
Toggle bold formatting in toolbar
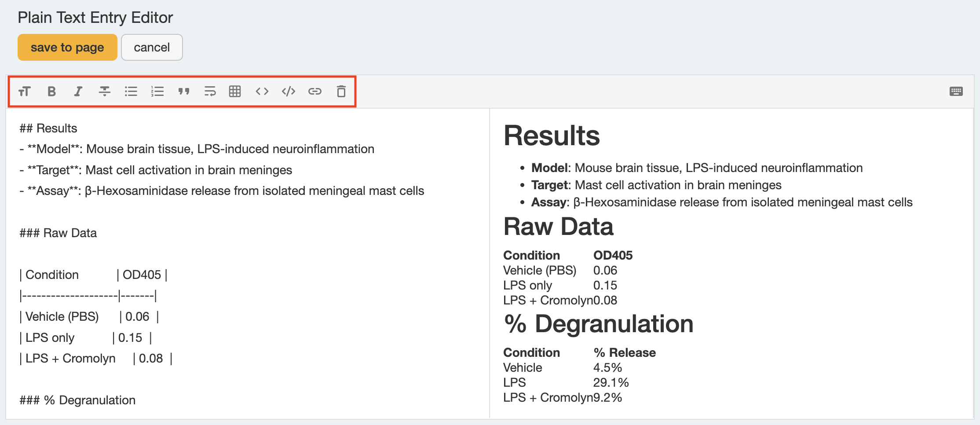[x=51, y=92]
